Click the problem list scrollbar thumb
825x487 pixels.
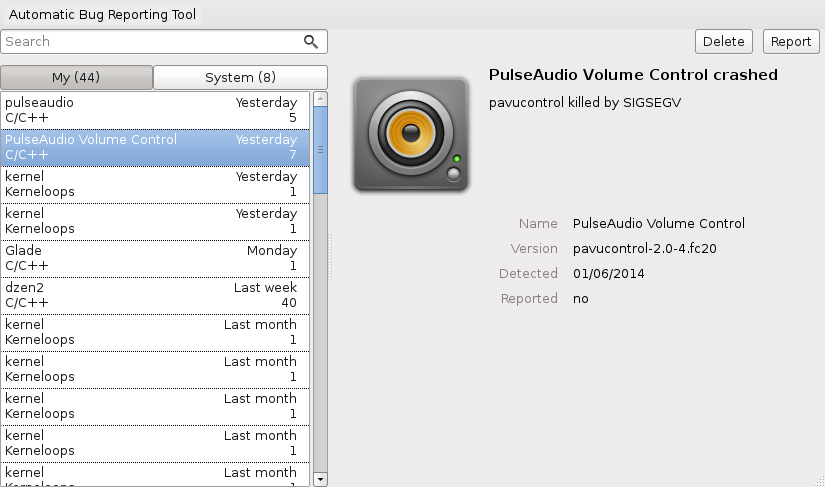[x=320, y=150]
